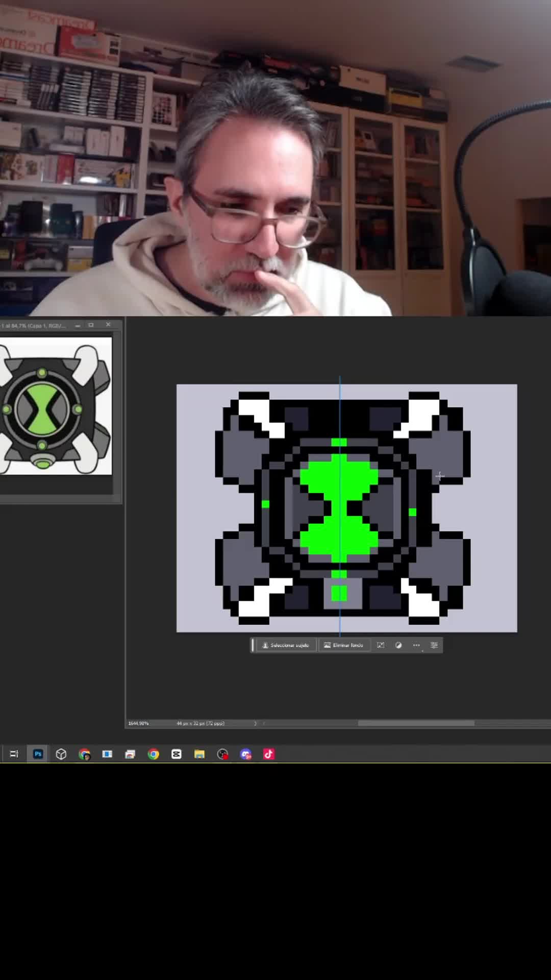Maximize the reference image window

click(x=91, y=325)
